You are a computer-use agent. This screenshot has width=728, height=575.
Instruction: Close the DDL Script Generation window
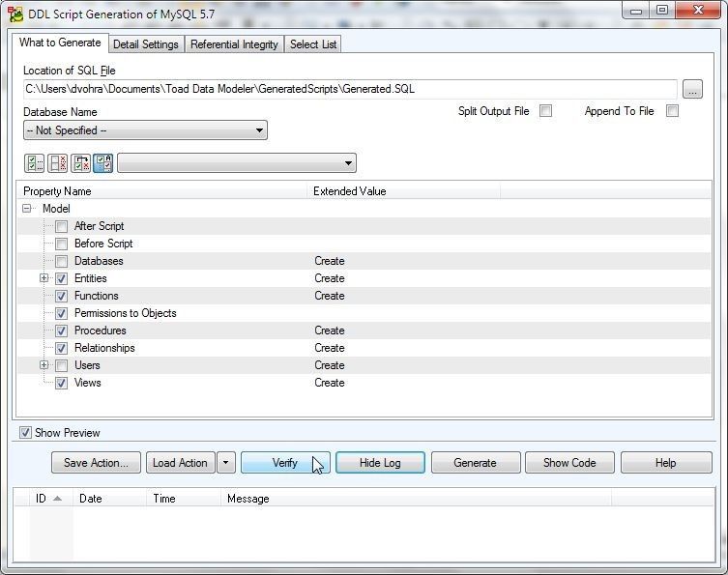pyautogui.click(x=698, y=11)
